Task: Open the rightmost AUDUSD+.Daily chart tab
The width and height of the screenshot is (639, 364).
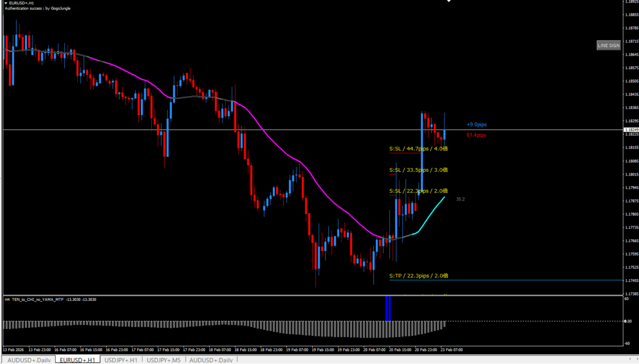Action: [x=211, y=360]
